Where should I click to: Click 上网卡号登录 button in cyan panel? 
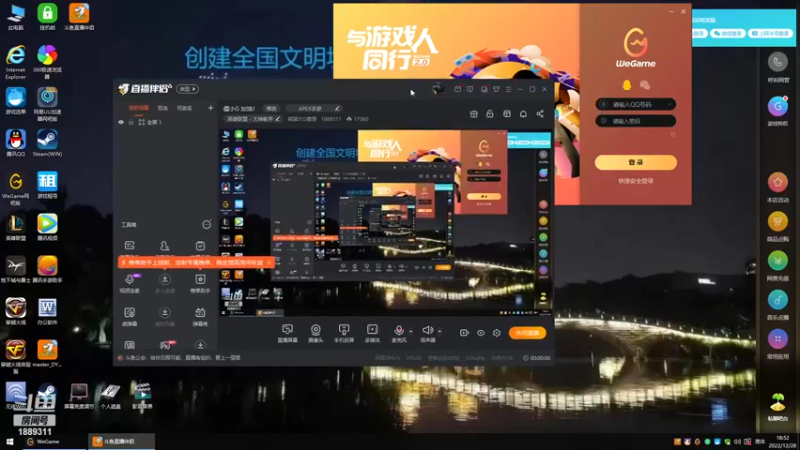[770, 33]
